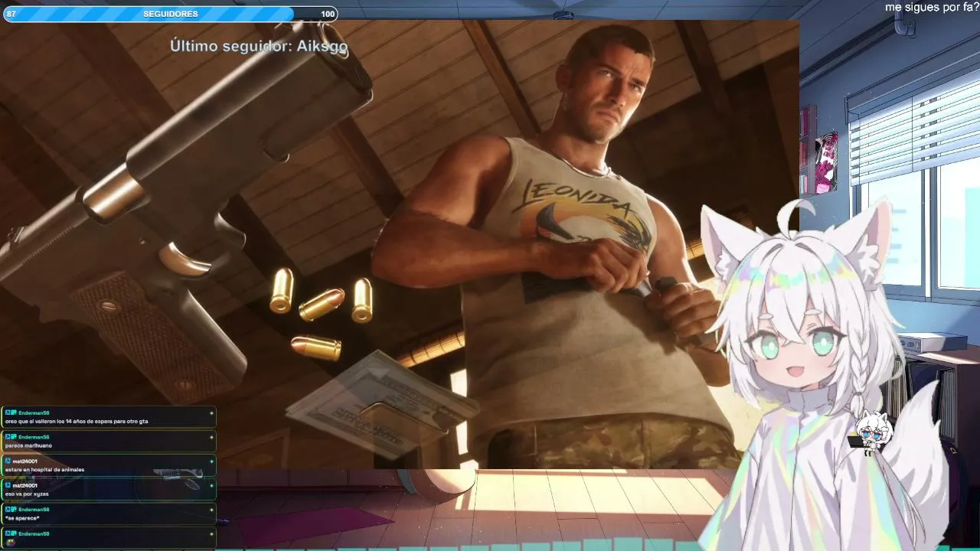This screenshot has height=551, width=980.
Task: Click the SEGUIDORES follower goal progress bar
Action: click(169, 14)
